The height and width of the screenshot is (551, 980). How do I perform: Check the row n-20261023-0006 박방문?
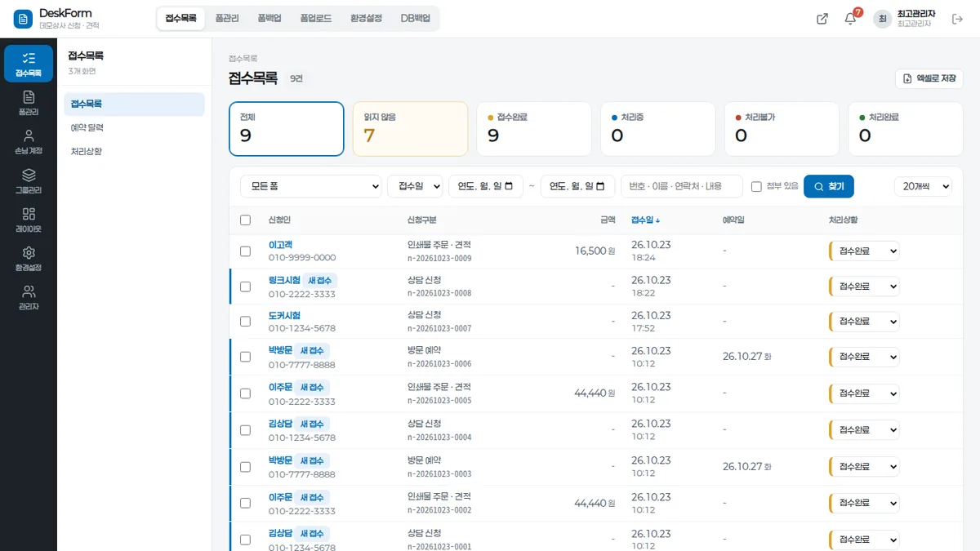pos(245,357)
